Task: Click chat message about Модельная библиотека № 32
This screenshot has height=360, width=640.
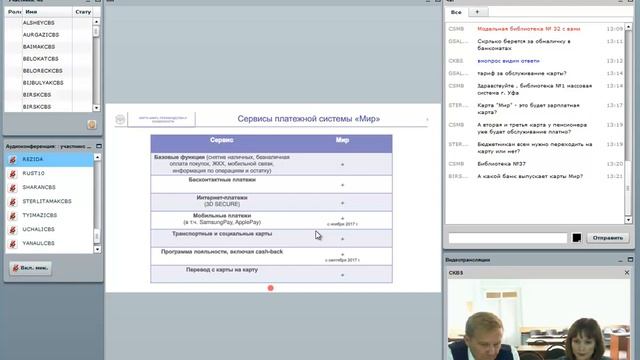Action: click(x=529, y=29)
